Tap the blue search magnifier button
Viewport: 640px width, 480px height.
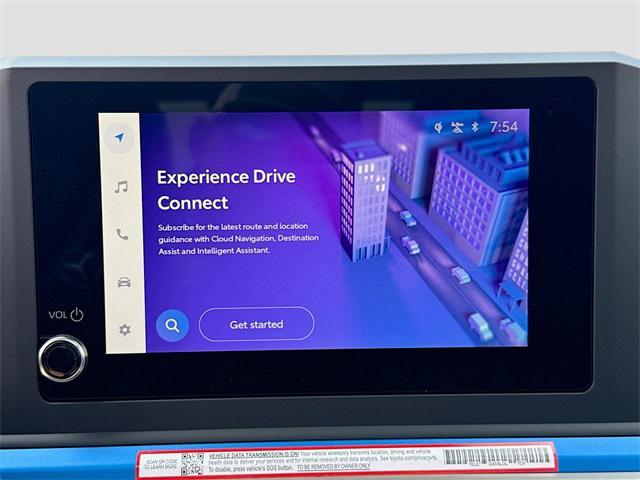[x=172, y=325]
